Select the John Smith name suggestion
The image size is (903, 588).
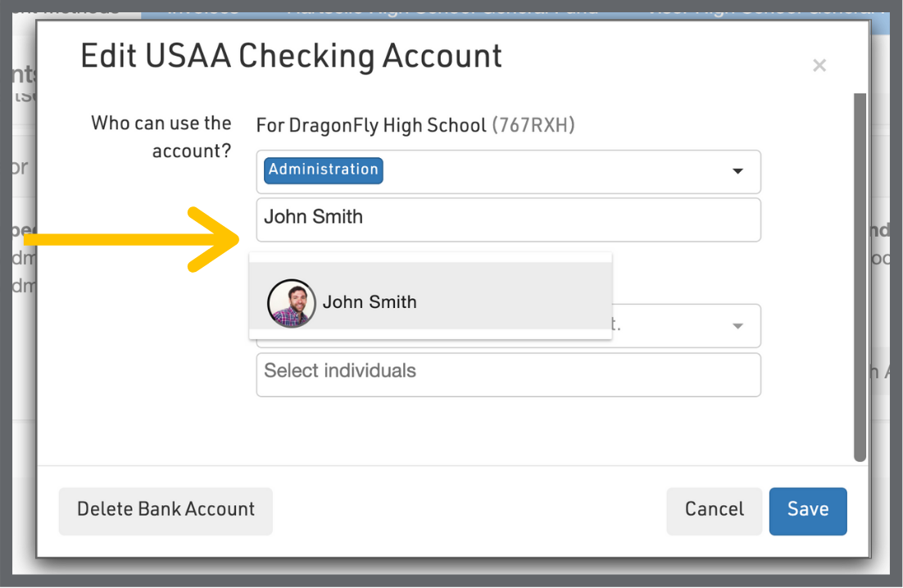click(370, 302)
